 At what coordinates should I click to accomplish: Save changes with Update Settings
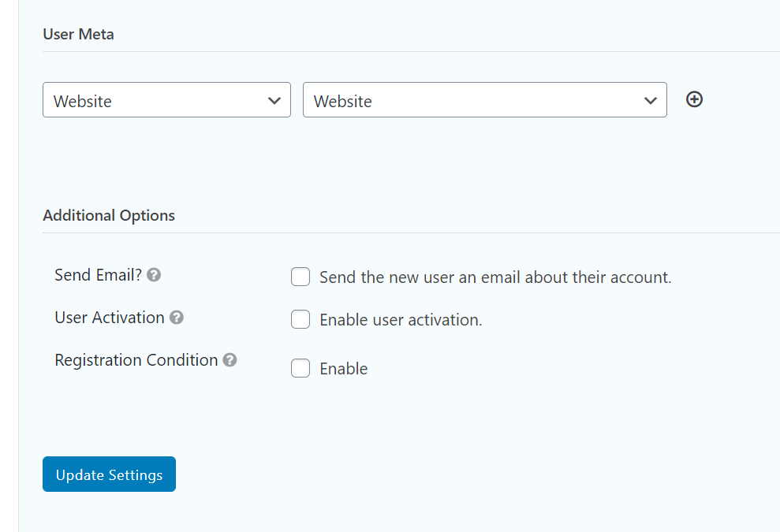tap(109, 474)
